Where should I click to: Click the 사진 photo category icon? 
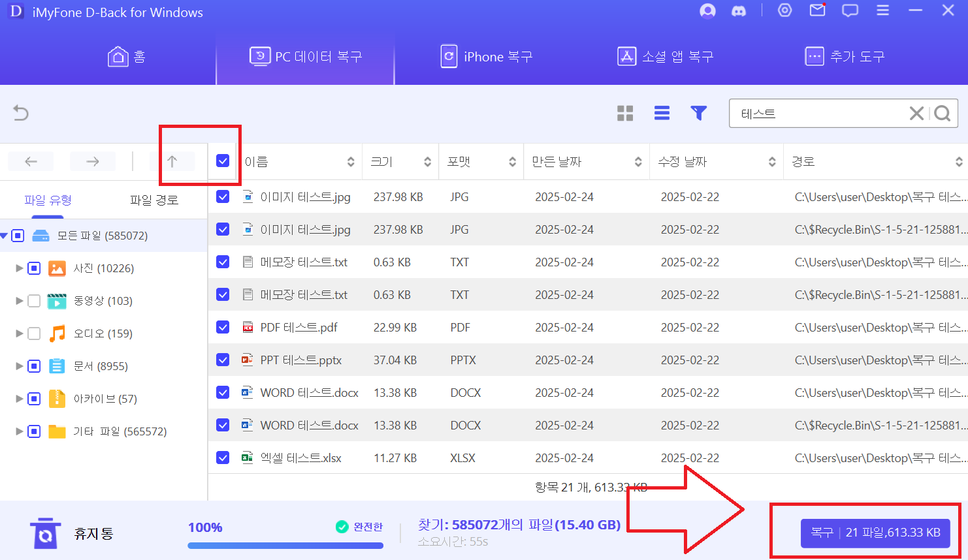pyautogui.click(x=57, y=268)
